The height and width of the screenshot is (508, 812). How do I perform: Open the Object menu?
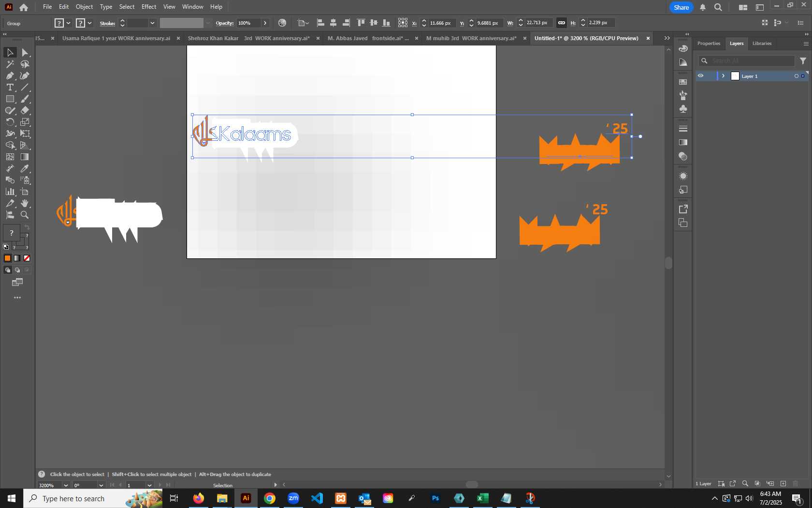tap(84, 7)
